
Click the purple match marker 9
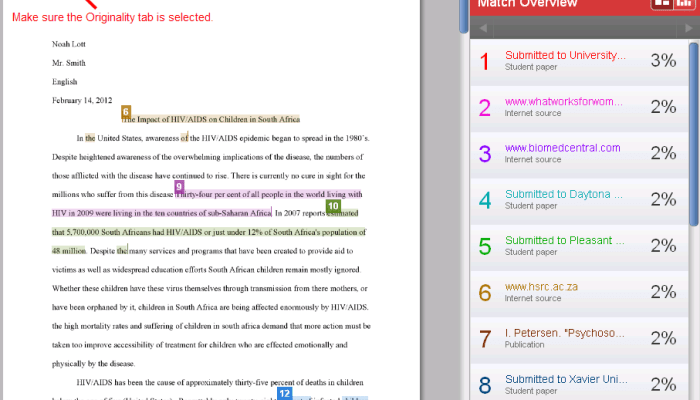click(x=179, y=186)
